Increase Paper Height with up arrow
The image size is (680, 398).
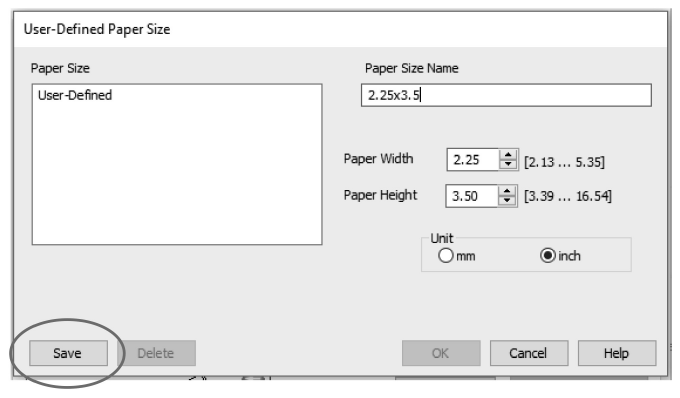507,191
